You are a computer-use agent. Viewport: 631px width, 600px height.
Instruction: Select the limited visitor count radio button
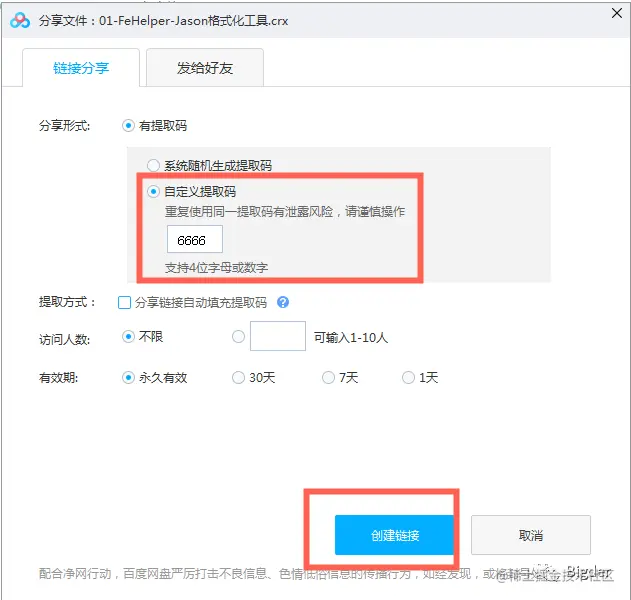click(238, 336)
